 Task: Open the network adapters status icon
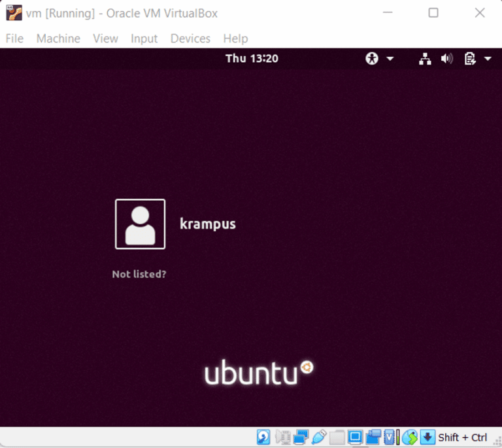tap(301, 437)
